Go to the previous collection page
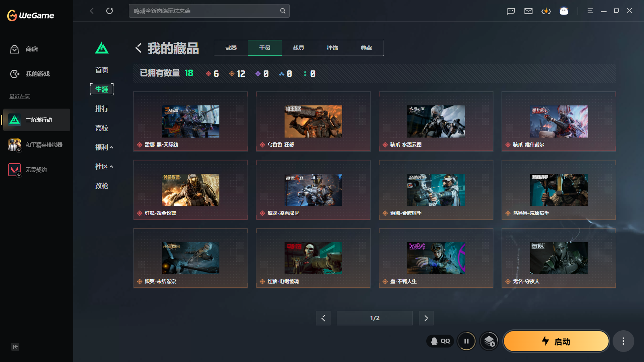Screen dimensions: 644x362 (323, 318)
